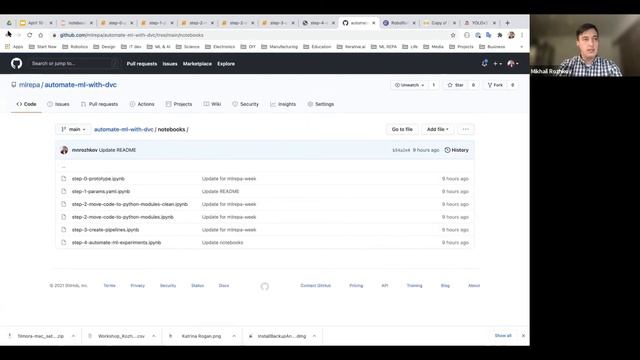Click the footer Contact GitHub link
Viewport: 640px width, 360px height.
pyautogui.click(x=316, y=286)
